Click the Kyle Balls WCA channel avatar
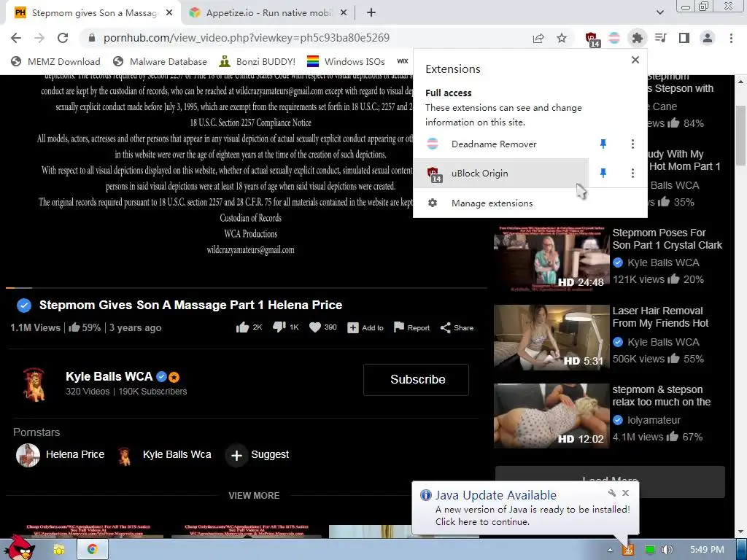This screenshot has height=560, width=747. coord(34,384)
